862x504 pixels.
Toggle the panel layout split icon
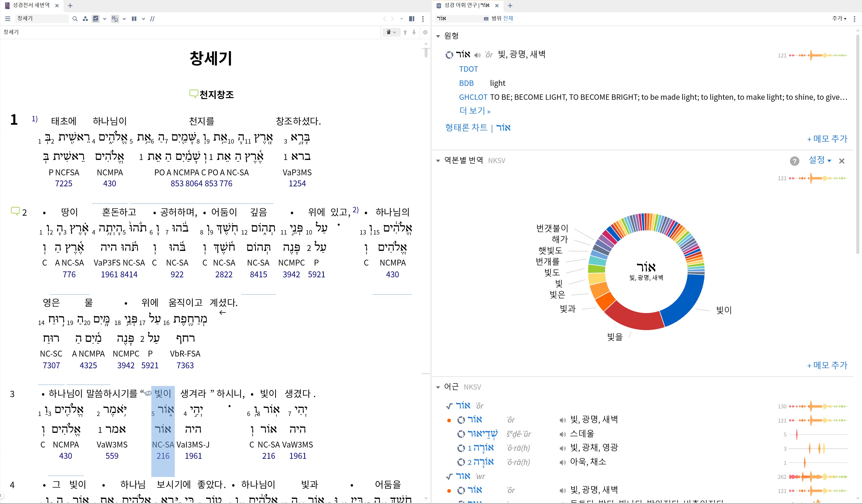point(412,19)
